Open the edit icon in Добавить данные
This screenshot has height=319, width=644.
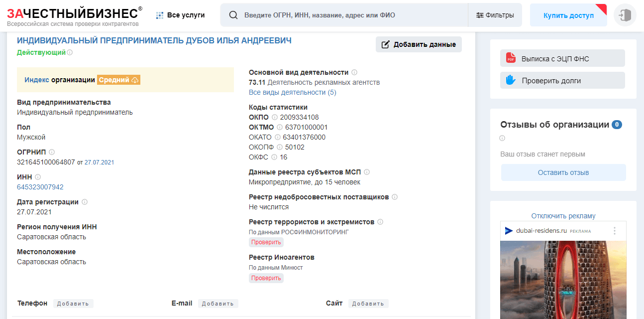(386, 44)
